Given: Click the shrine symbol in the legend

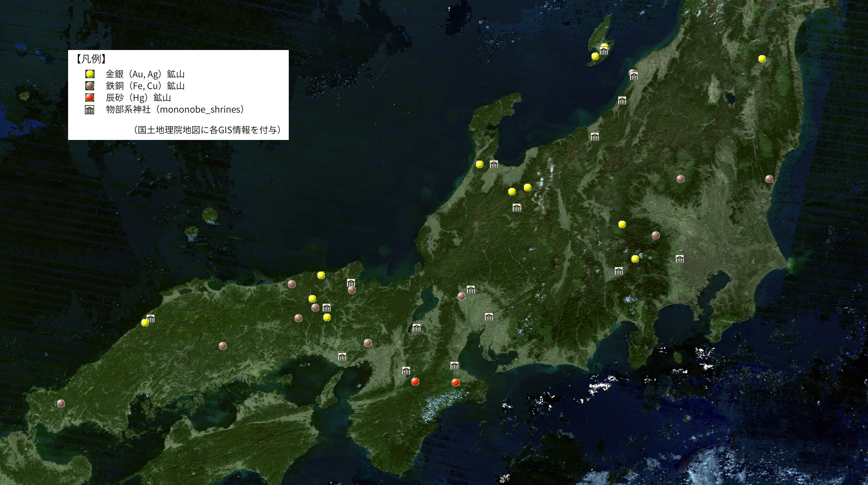Looking at the screenshot, I should click(90, 110).
